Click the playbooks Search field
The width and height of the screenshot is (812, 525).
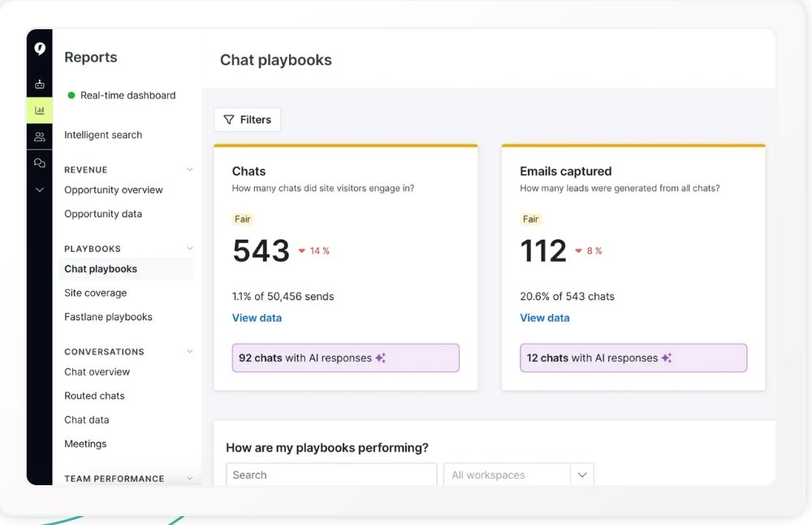331,475
